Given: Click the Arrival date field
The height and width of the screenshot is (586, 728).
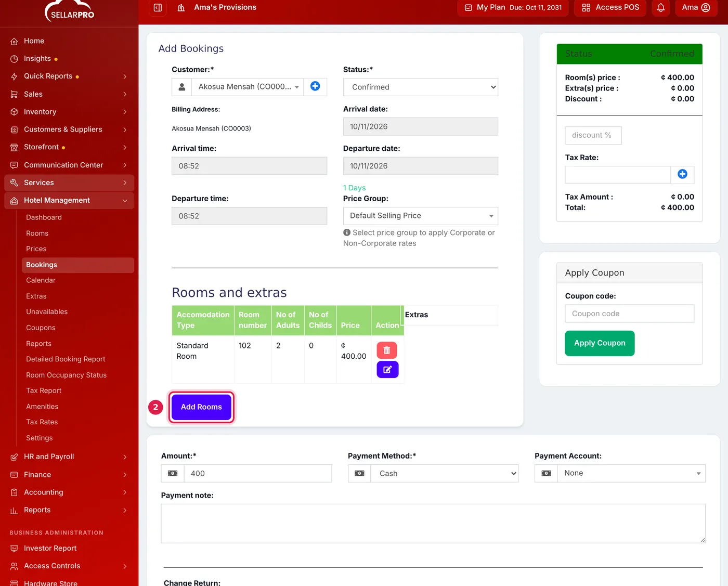Looking at the screenshot, I should click(420, 126).
